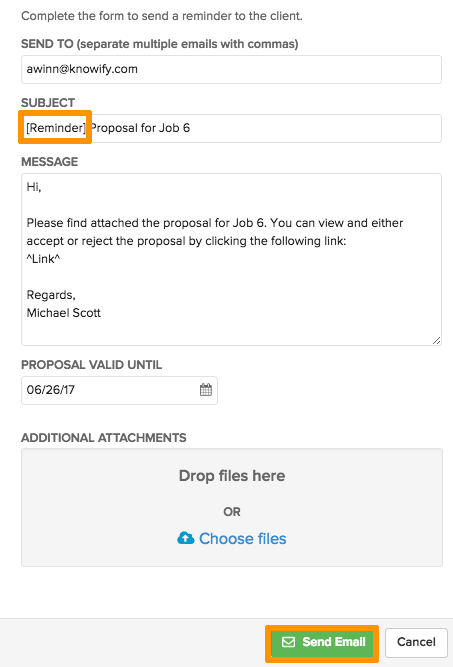Screen dimensions: 453x667
Task: Open the calendar date picker icon
Action: pos(206,390)
